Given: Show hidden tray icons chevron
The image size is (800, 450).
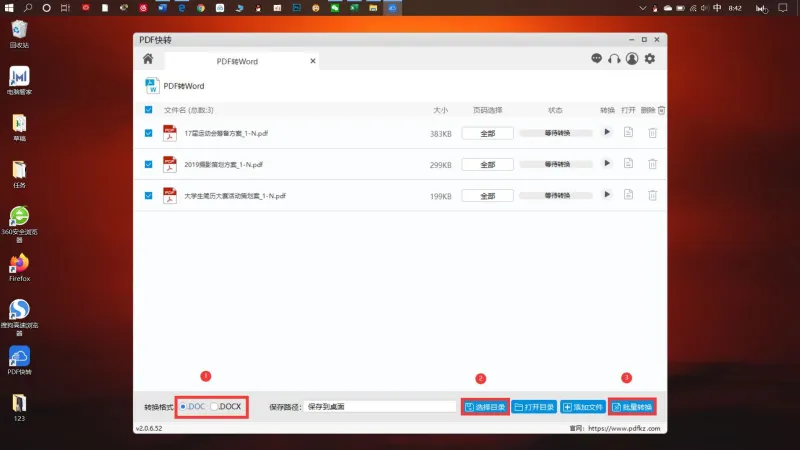Looking at the screenshot, I should point(642,8).
